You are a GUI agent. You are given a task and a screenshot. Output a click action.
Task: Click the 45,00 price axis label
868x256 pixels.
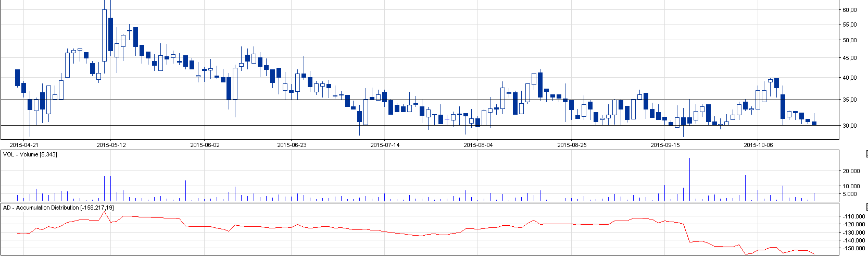tap(849, 58)
